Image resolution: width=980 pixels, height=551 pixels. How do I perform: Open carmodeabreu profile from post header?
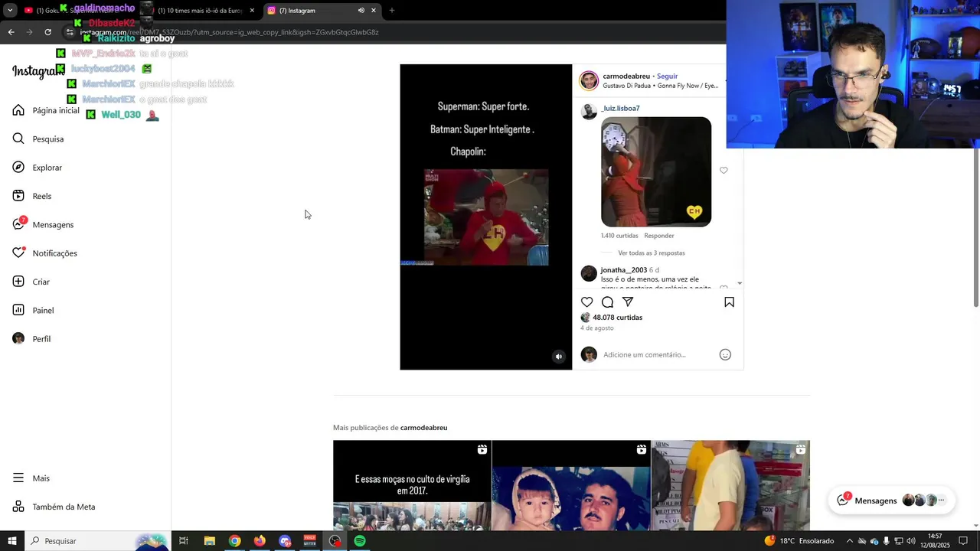point(626,77)
